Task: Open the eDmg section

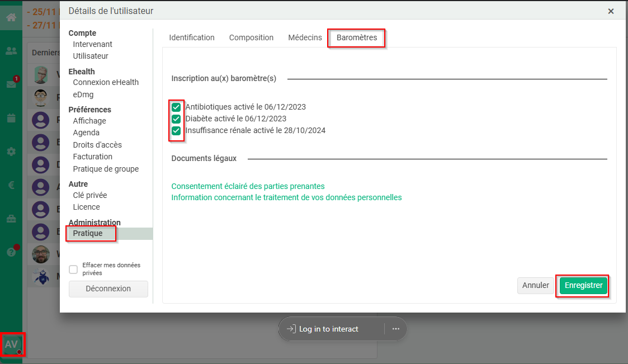Action: pos(83,95)
